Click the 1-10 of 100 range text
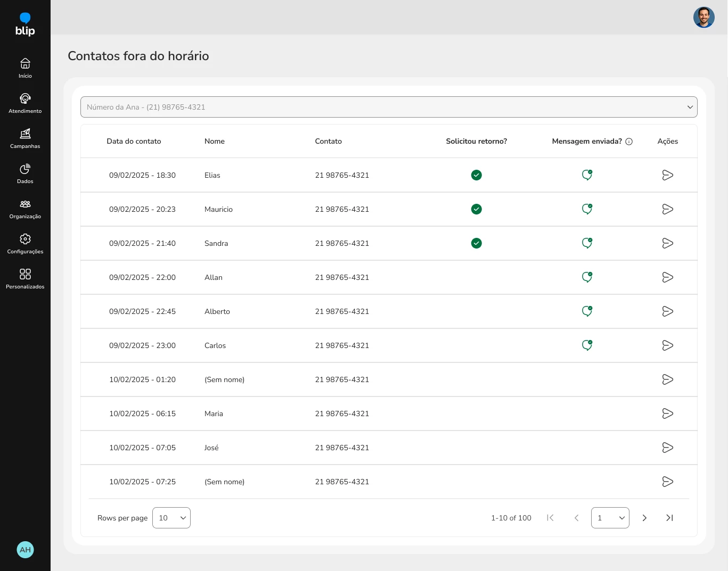The height and width of the screenshot is (571, 728). click(x=511, y=518)
